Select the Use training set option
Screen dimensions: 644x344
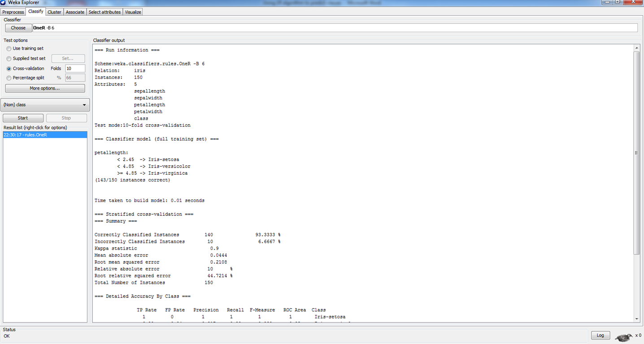[x=9, y=48]
